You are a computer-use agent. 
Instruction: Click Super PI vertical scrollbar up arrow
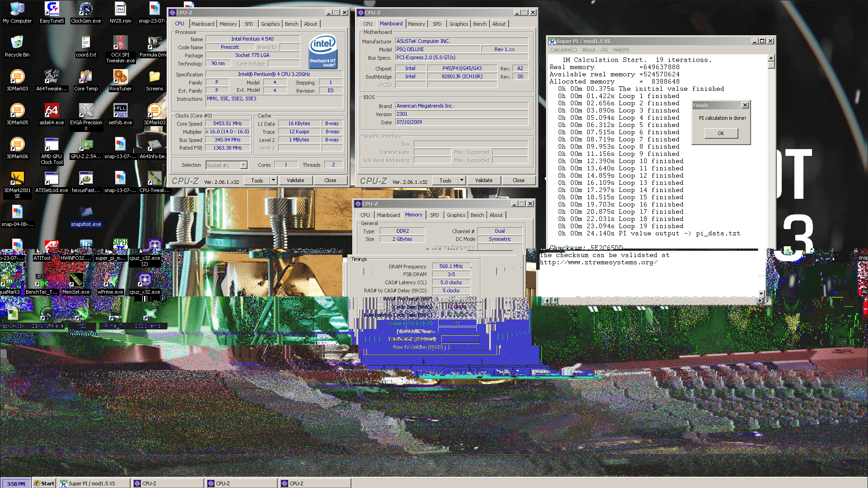coord(771,58)
